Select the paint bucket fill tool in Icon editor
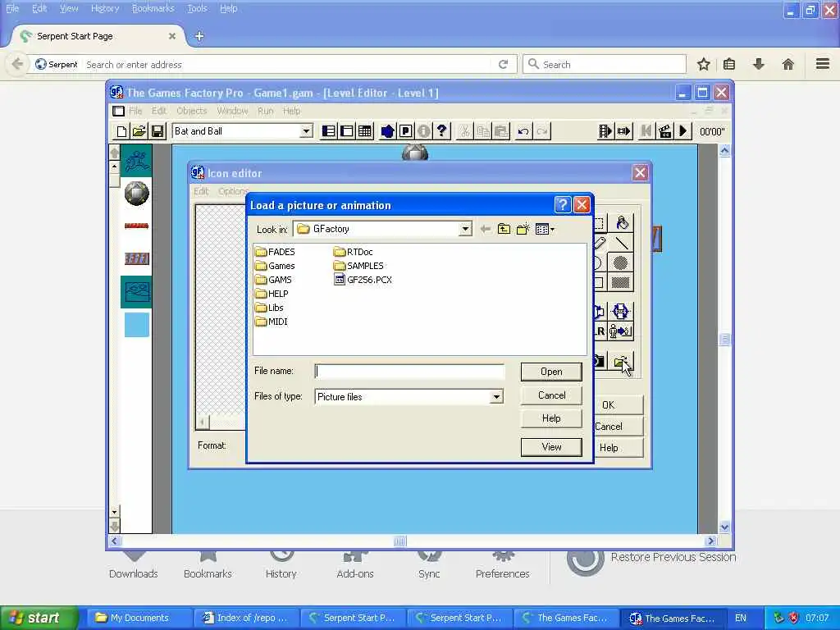Viewport: 840px width, 630px height. 622,222
